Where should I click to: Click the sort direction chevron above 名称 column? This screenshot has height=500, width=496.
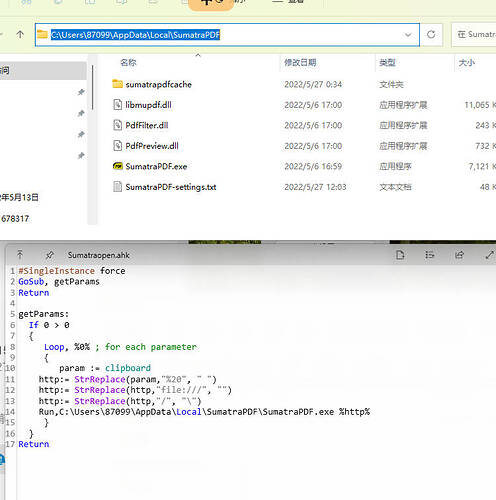pyautogui.click(x=198, y=55)
